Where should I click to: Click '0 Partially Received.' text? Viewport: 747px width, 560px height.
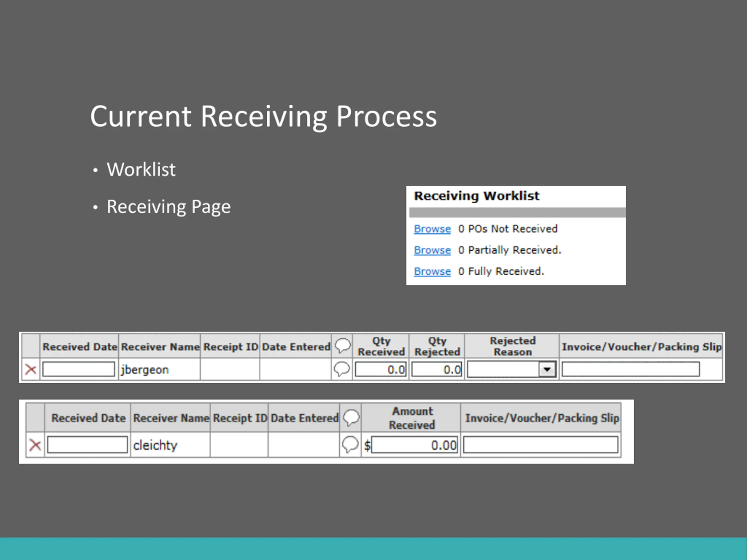pos(509,250)
